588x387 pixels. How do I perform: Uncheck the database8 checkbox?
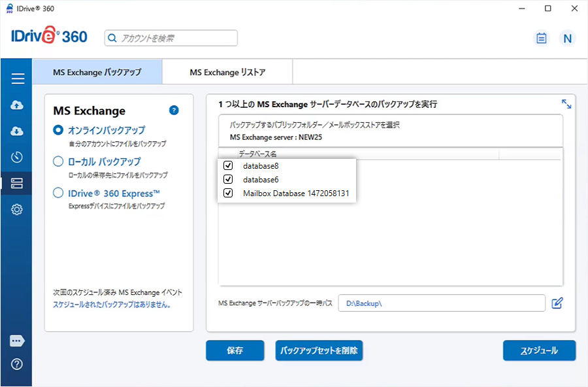tap(228, 166)
